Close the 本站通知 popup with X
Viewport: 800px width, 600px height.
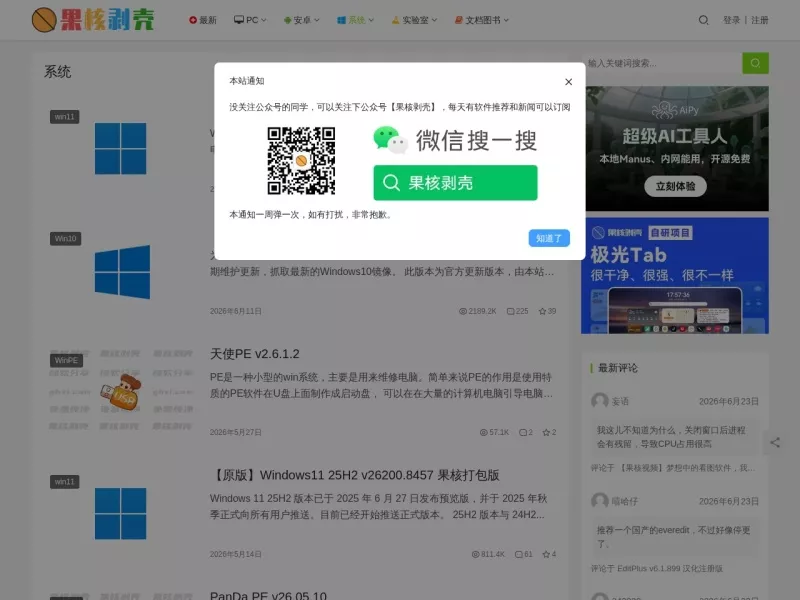tap(568, 82)
